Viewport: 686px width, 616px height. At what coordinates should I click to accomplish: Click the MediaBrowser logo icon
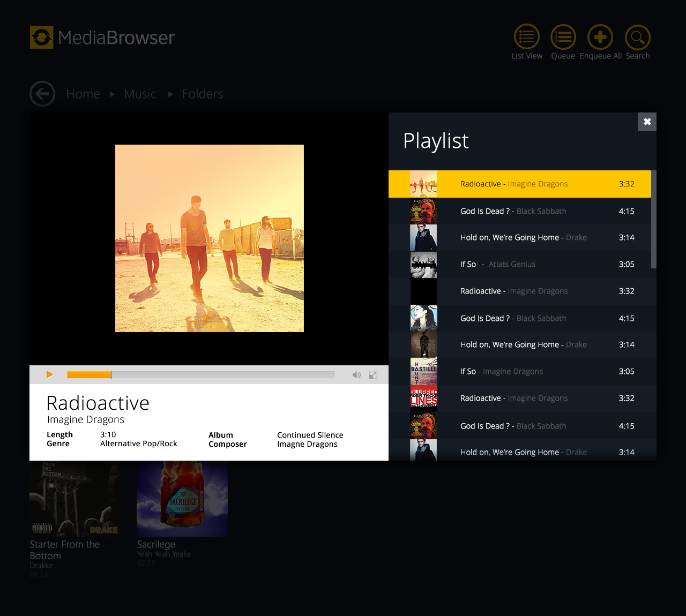coord(42,37)
